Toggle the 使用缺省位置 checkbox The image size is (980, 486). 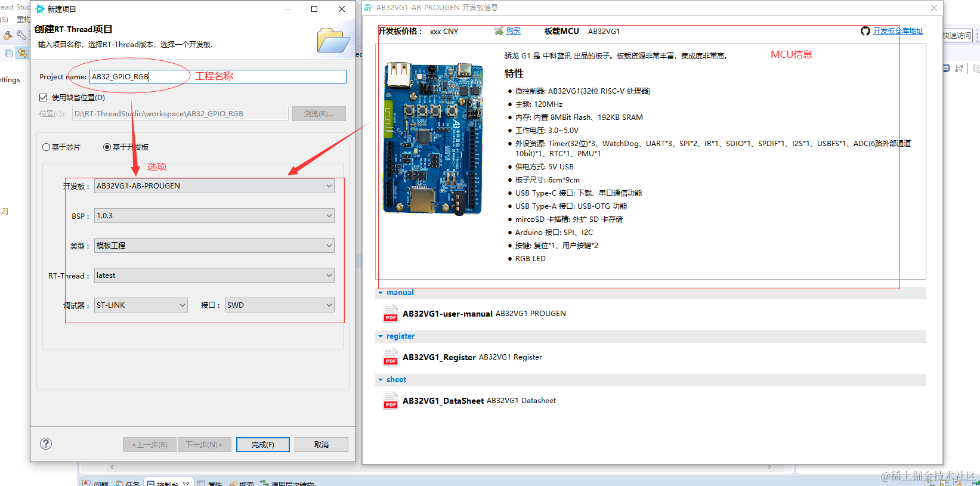[43, 97]
